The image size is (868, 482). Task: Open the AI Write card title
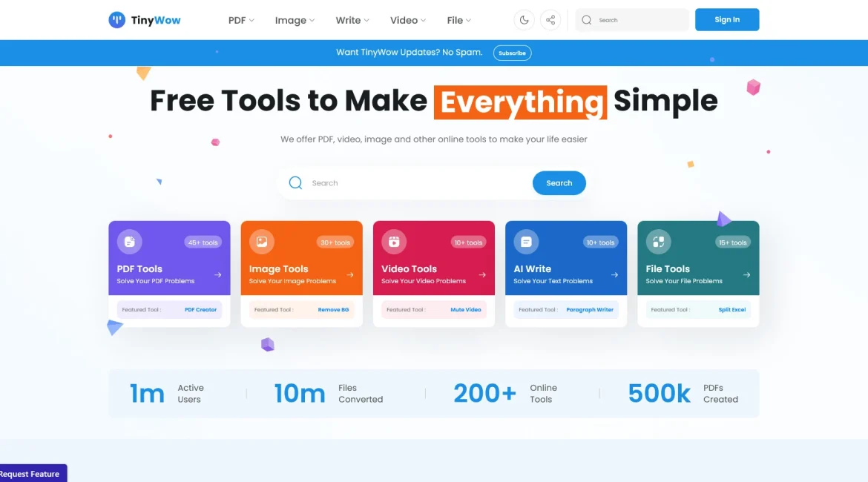click(532, 269)
